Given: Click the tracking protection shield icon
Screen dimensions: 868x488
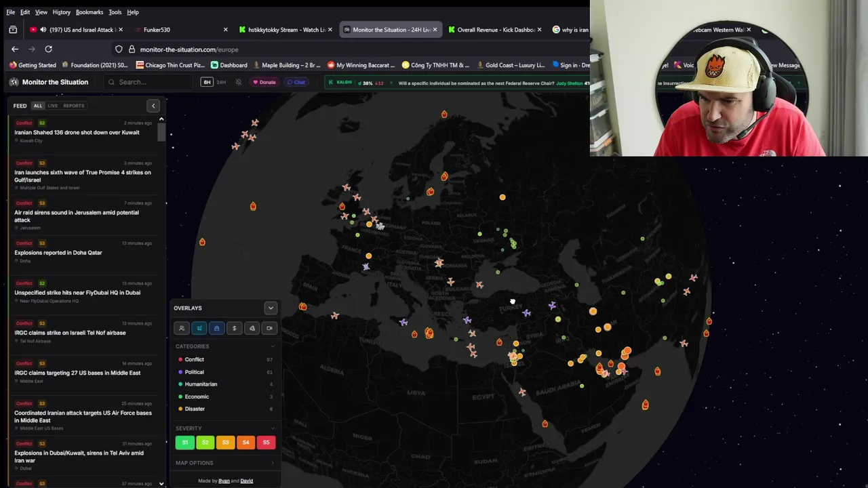Looking at the screenshot, I should click(119, 49).
